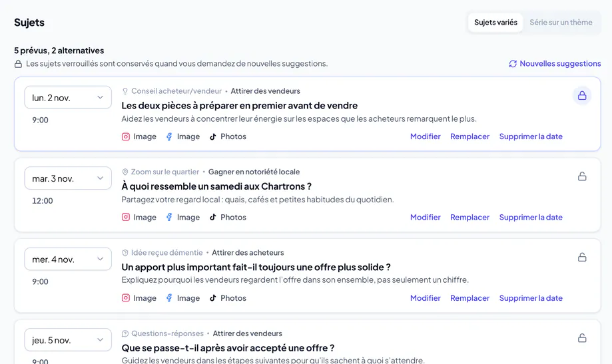Click title 'Les deux pièces à préparer en premier'
The width and height of the screenshot is (612, 364).
pos(240,106)
